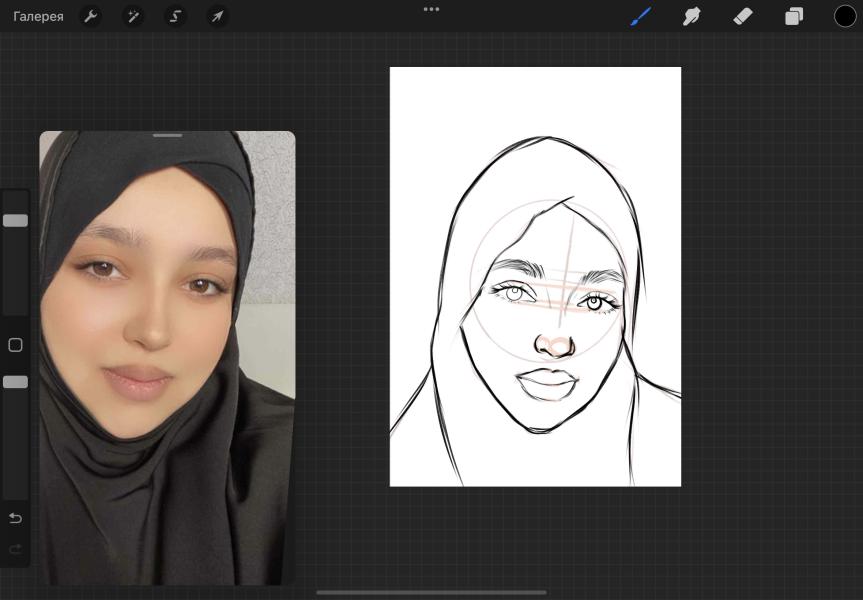The height and width of the screenshot is (600, 863).
Task: Activate the Selection tool
Action: [x=176, y=17]
